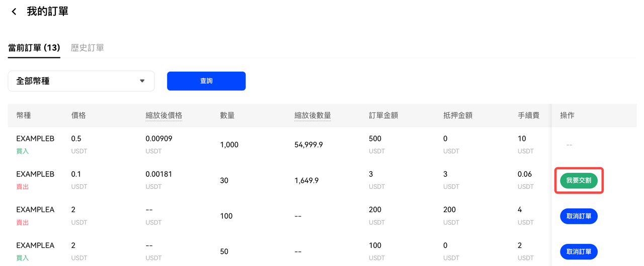Click the 數量 column header
The width and height of the screenshot is (644, 266).
(x=227, y=115)
